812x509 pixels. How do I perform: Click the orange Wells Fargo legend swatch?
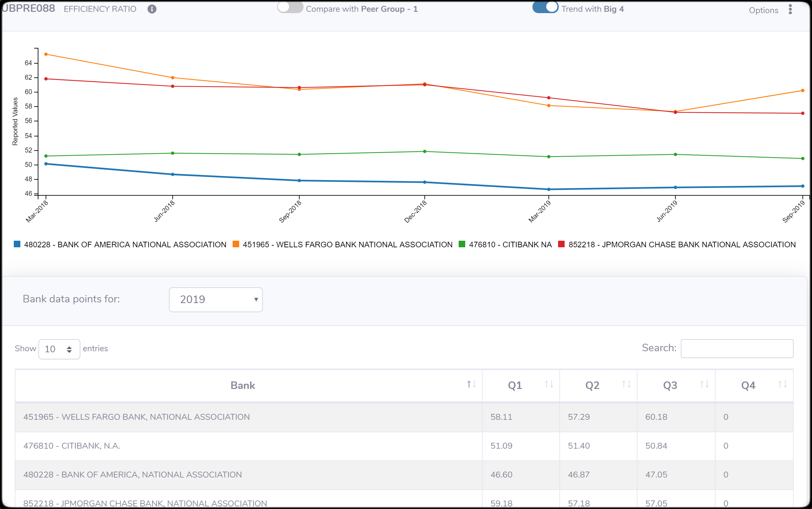coord(236,244)
